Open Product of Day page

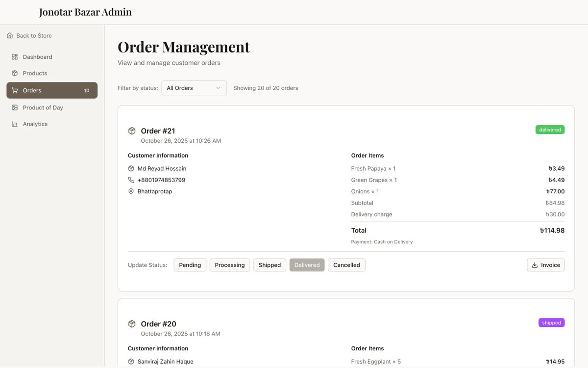pyautogui.click(x=52, y=107)
